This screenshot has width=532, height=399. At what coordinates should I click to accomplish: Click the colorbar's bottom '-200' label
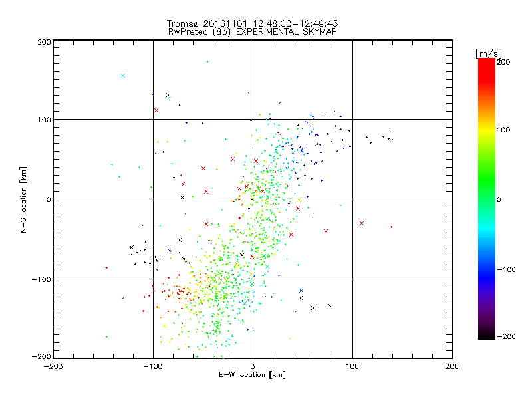[506, 336]
